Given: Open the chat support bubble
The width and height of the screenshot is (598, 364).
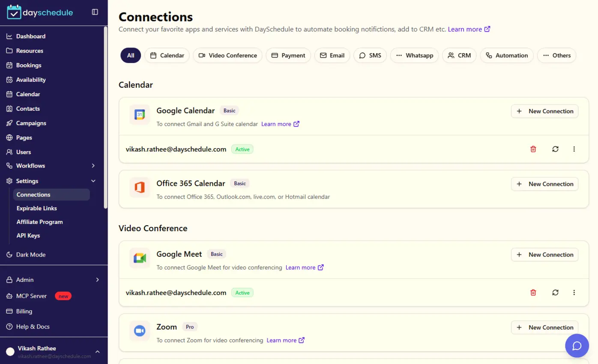Looking at the screenshot, I should pos(577,346).
